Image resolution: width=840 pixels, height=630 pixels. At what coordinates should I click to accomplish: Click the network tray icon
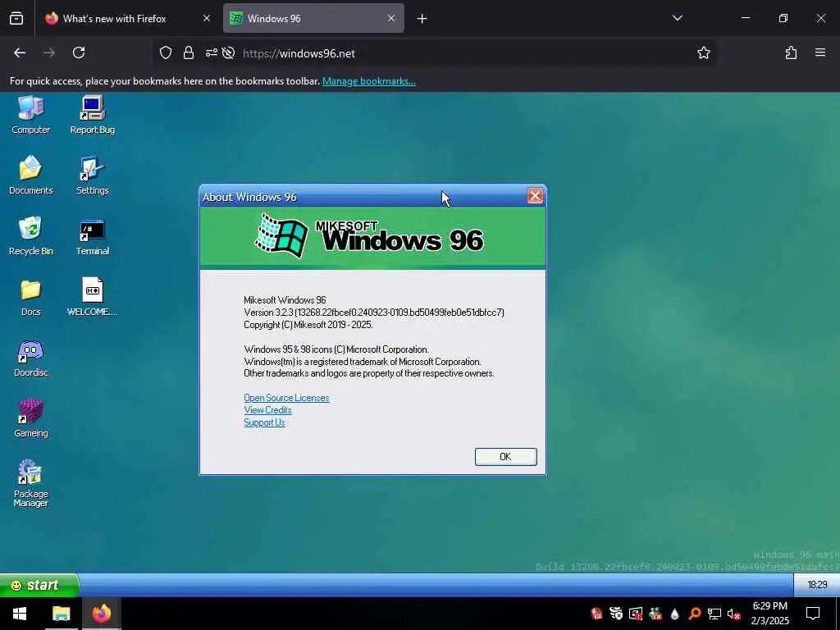pos(714,614)
